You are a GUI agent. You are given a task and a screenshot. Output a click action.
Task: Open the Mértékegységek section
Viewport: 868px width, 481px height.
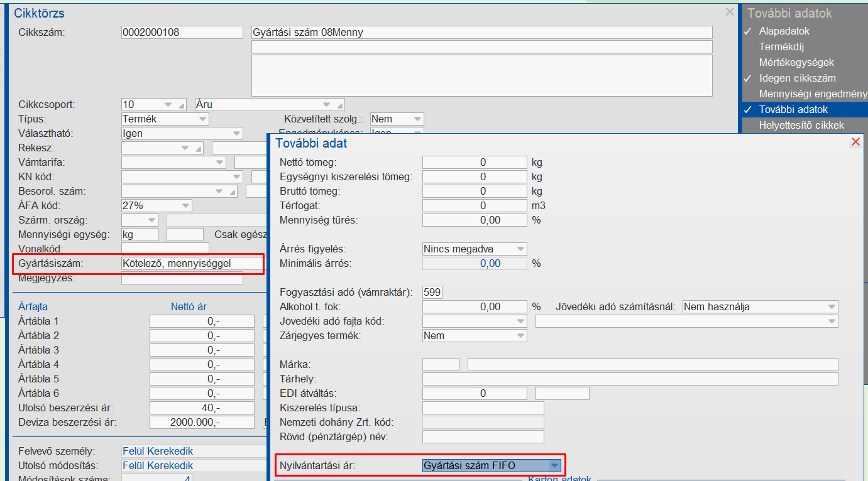click(x=796, y=63)
